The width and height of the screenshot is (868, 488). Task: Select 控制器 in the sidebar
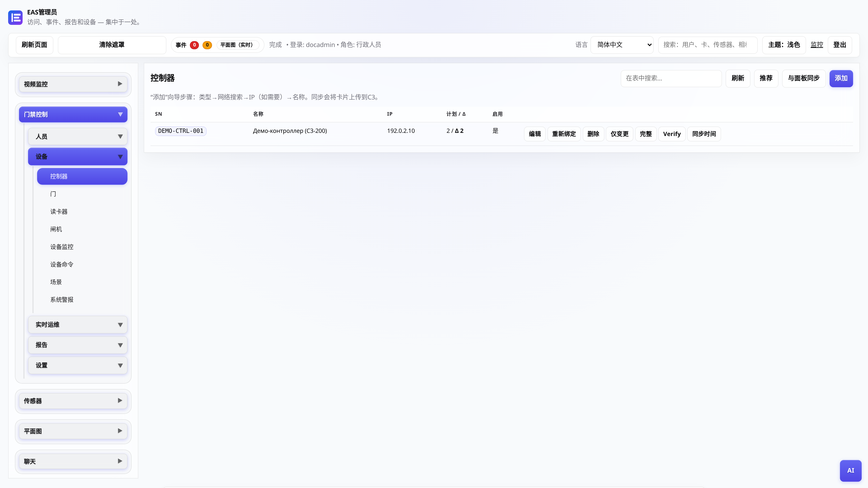(82, 176)
